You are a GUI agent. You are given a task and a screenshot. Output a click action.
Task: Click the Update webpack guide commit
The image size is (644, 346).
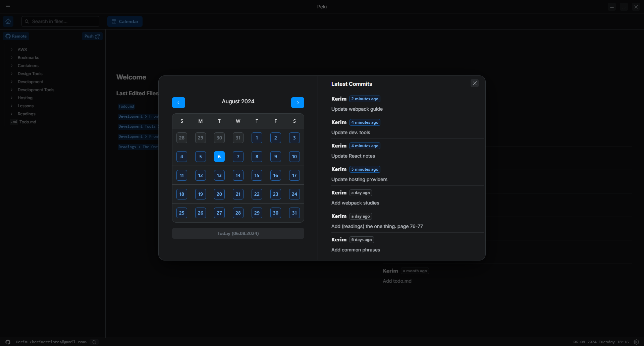tap(357, 109)
